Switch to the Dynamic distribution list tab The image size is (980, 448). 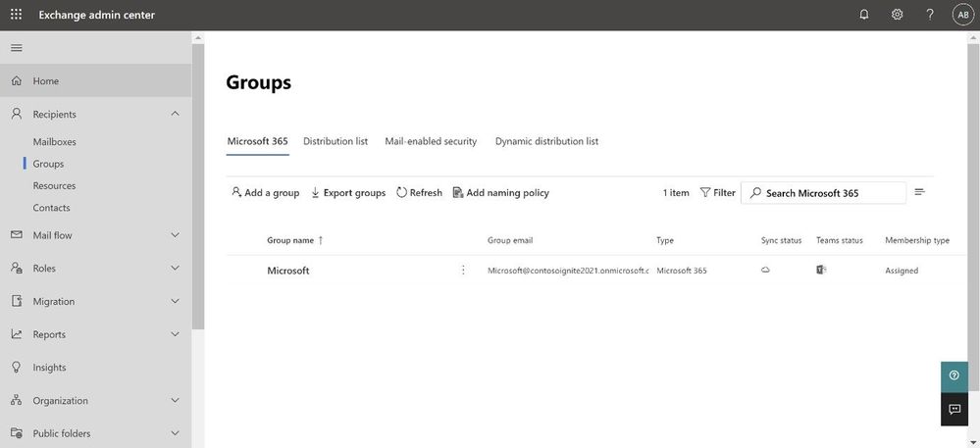546,141
